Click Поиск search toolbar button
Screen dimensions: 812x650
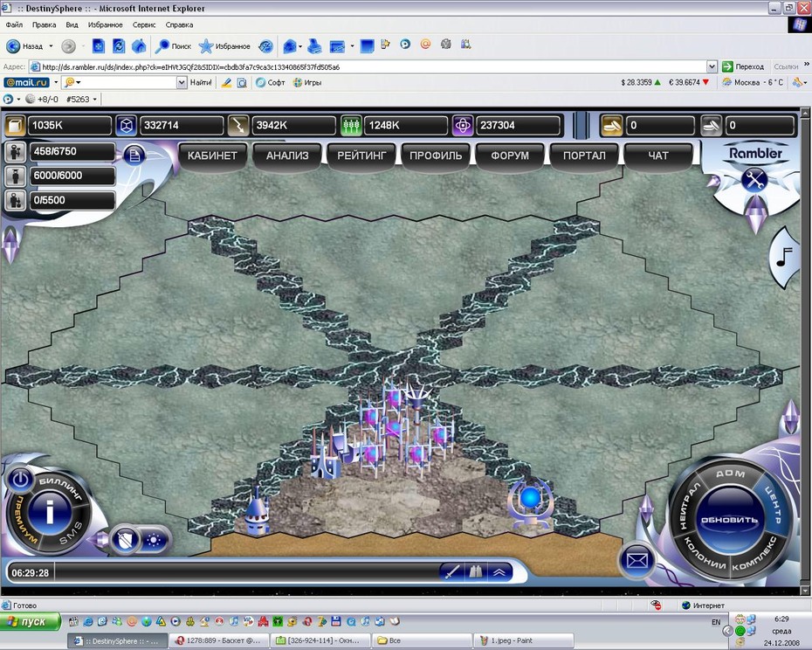(x=174, y=46)
